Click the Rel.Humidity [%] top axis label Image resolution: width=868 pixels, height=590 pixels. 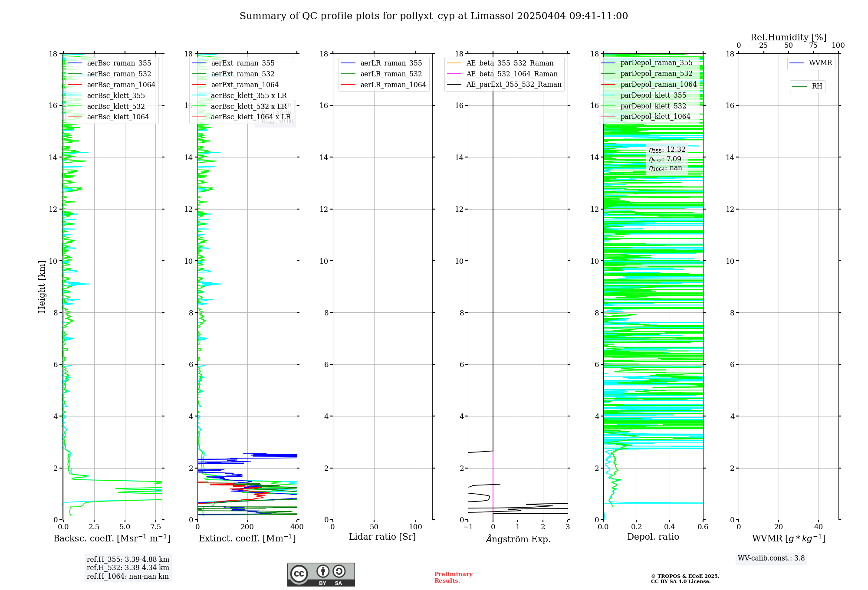click(x=788, y=37)
